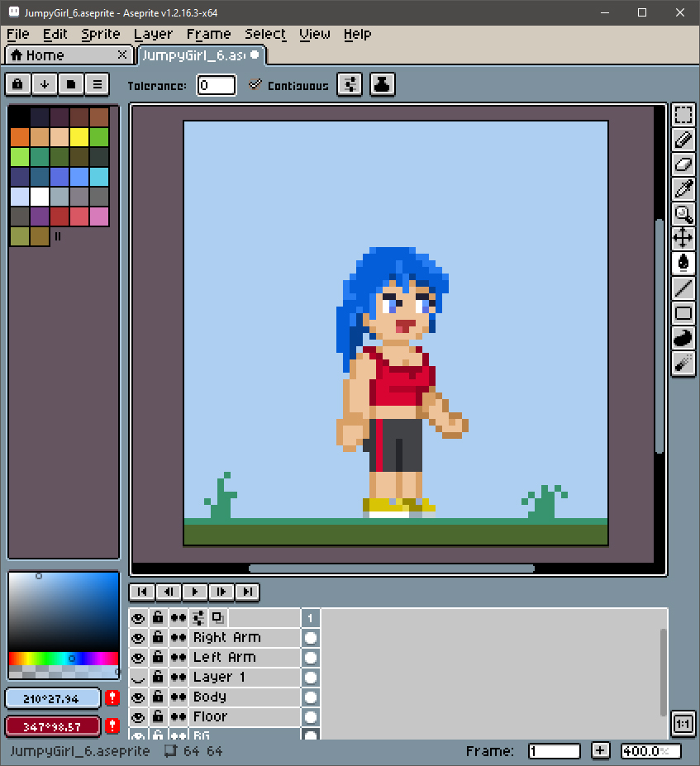700x766 pixels.
Task: Click the fill sampling options button
Action: coord(350,84)
